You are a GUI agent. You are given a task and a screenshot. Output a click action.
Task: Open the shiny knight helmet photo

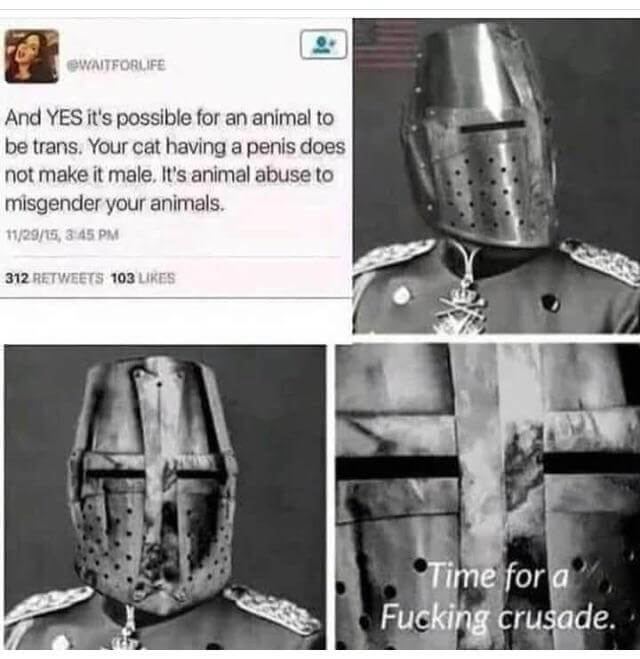coord(496,176)
